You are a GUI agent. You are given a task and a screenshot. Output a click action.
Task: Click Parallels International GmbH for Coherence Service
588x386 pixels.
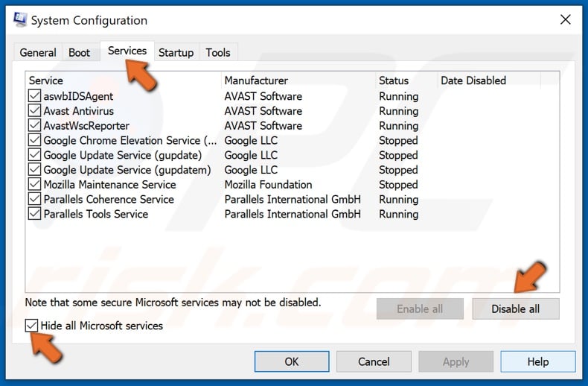point(293,199)
